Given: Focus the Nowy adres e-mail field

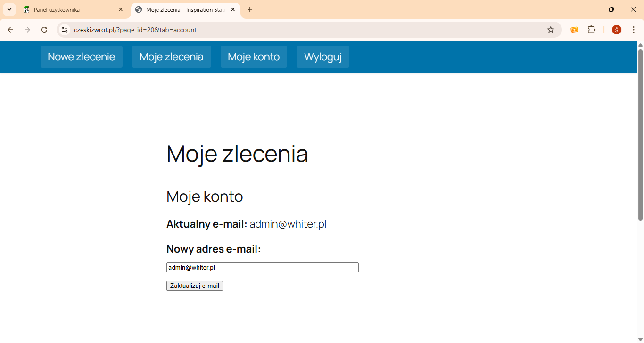Looking at the screenshot, I should [262, 268].
